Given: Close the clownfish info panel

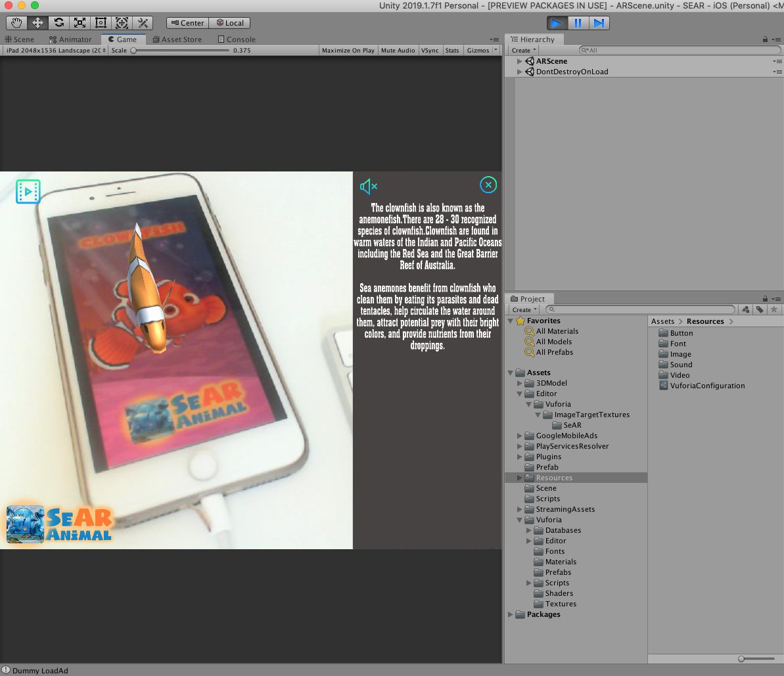Looking at the screenshot, I should coord(488,185).
